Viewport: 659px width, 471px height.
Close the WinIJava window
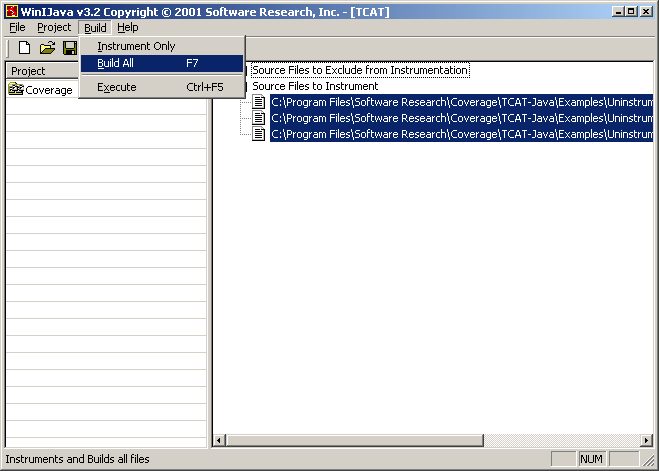point(646,11)
